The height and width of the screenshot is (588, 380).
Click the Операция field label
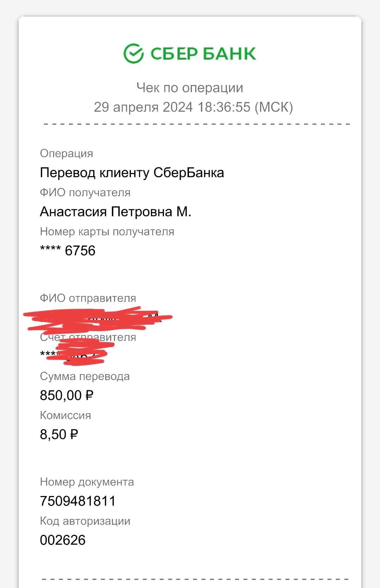[x=66, y=154]
